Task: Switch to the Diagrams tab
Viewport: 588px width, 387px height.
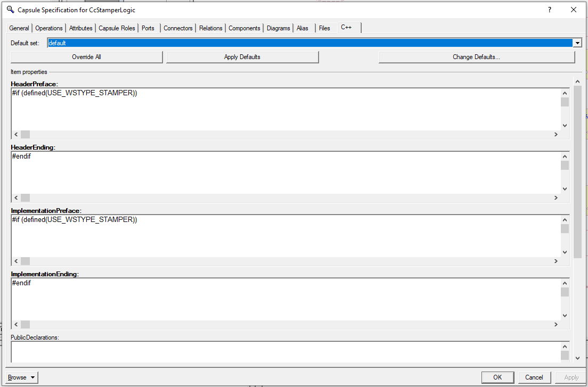Action: (x=278, y=28)
